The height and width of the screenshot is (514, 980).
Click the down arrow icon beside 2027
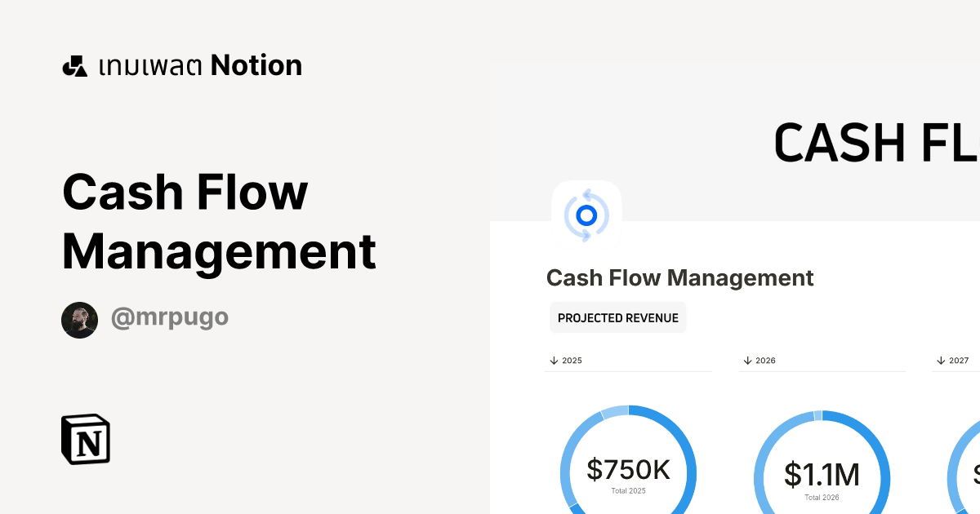coord(941,360)
